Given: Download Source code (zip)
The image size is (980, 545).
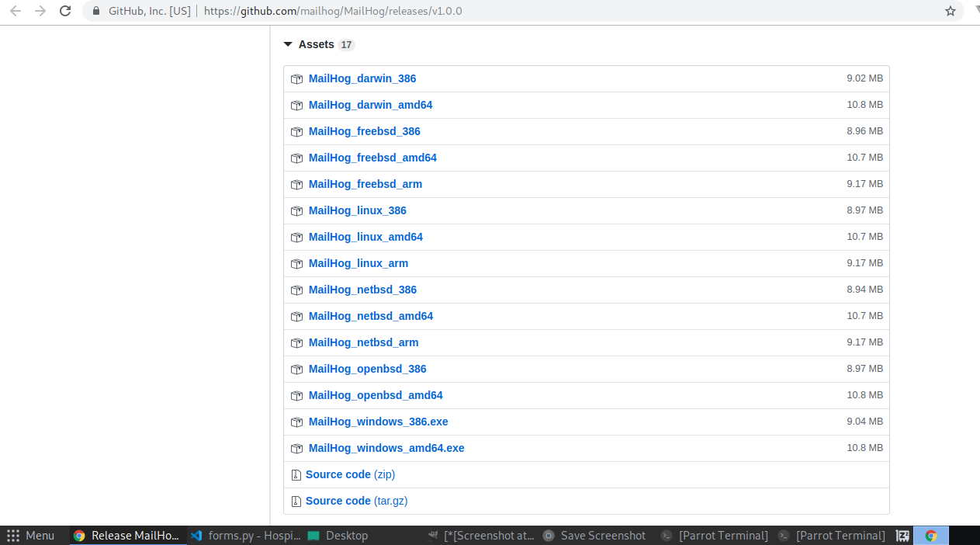Looking at the screenshot, I should (350, 474).
